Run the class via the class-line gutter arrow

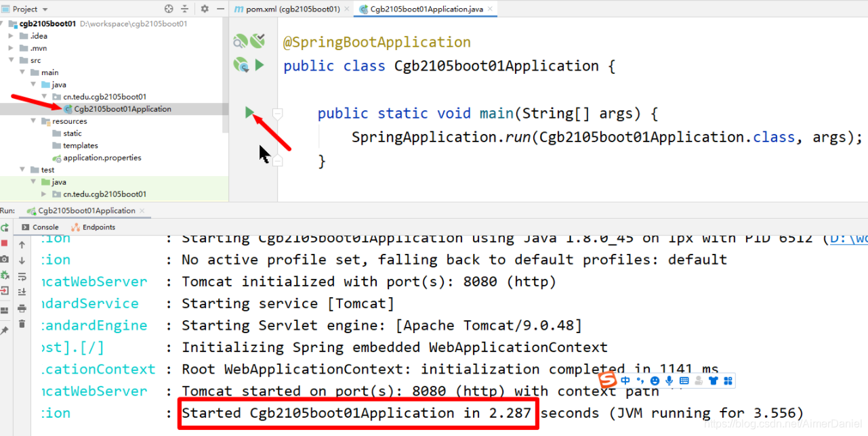[260, 66]
